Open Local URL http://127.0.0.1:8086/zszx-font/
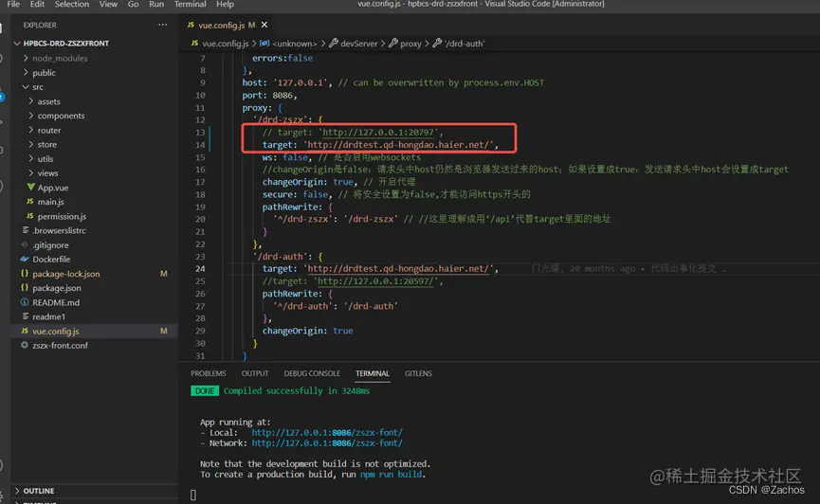 pyautogui.click(x=327, y=433)
